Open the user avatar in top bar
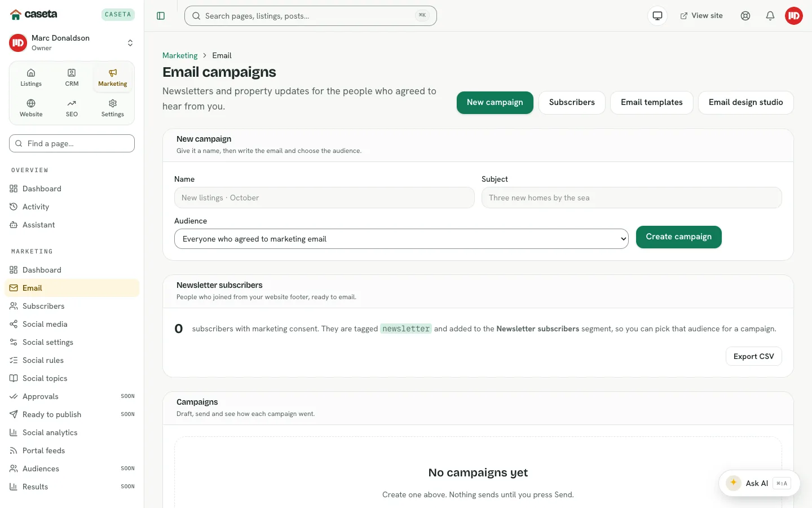Screen dimensions: 812x508 (x=794, y=16)
